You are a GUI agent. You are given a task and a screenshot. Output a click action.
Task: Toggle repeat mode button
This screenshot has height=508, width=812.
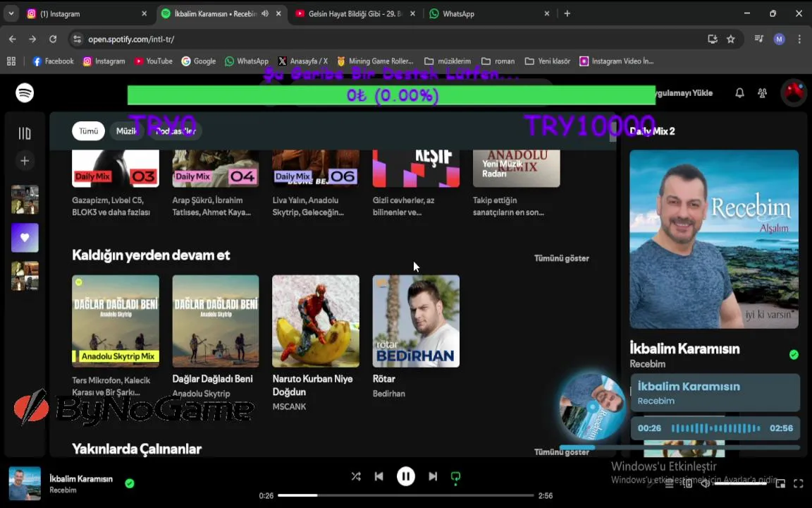(456, 476)
